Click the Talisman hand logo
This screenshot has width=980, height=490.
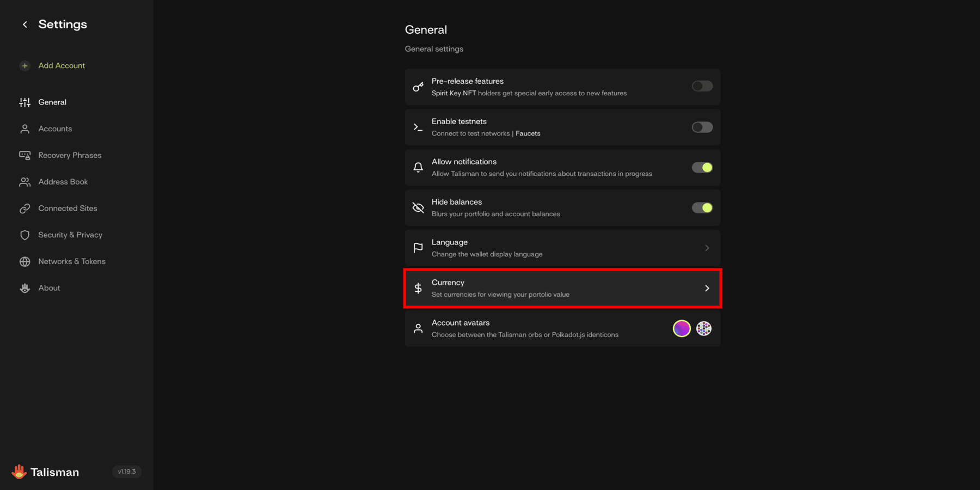point(19,471)
